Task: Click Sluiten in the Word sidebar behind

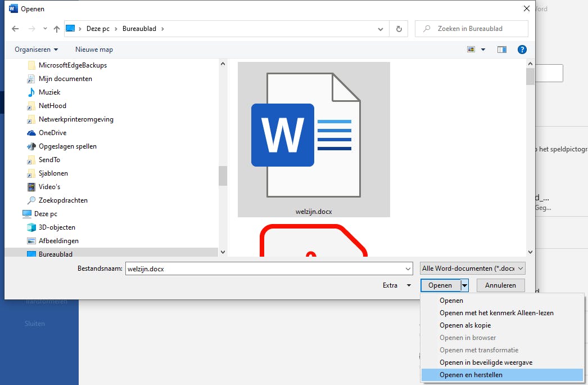Action: point(34,324)
